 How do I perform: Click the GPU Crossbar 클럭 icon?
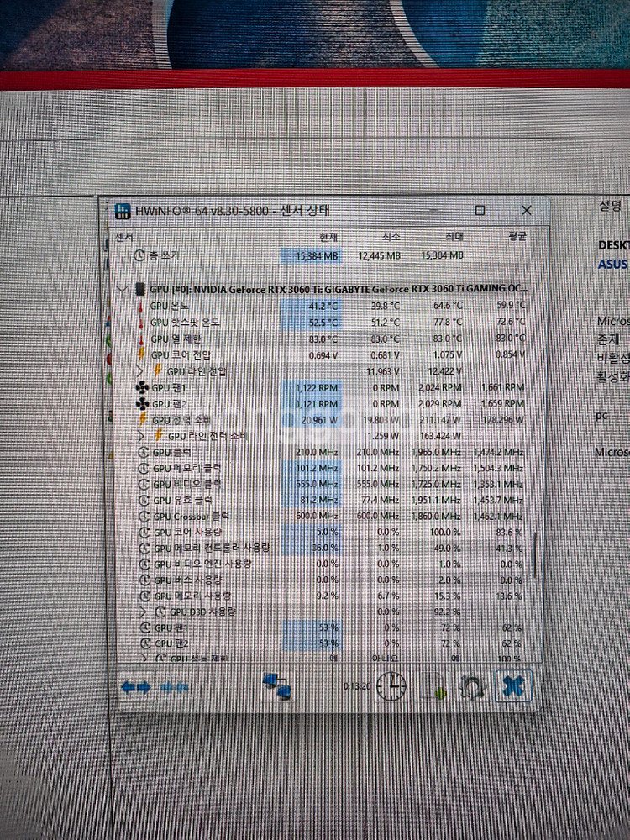[144, 517]
